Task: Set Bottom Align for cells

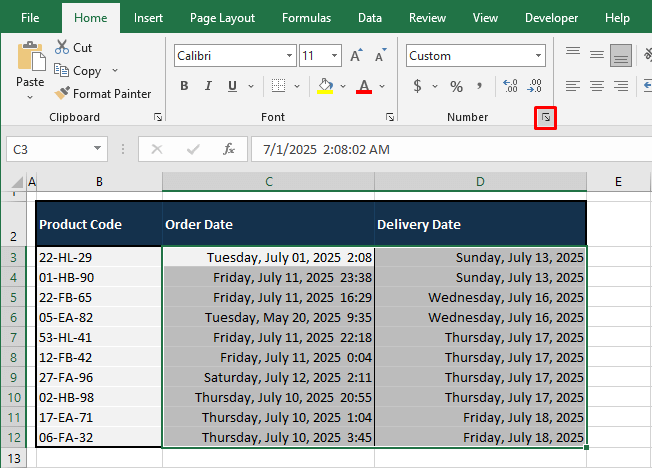Action: pos(621,55)
